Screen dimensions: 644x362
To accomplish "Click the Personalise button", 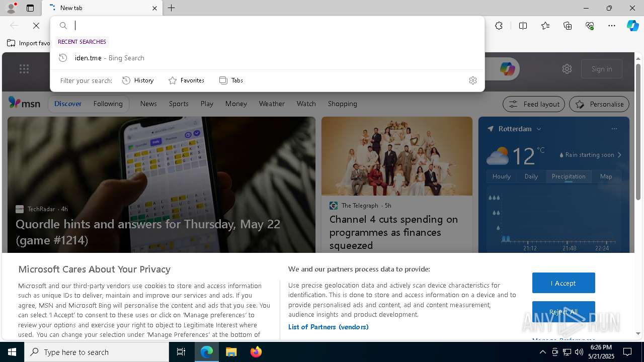I will [599, 104].
